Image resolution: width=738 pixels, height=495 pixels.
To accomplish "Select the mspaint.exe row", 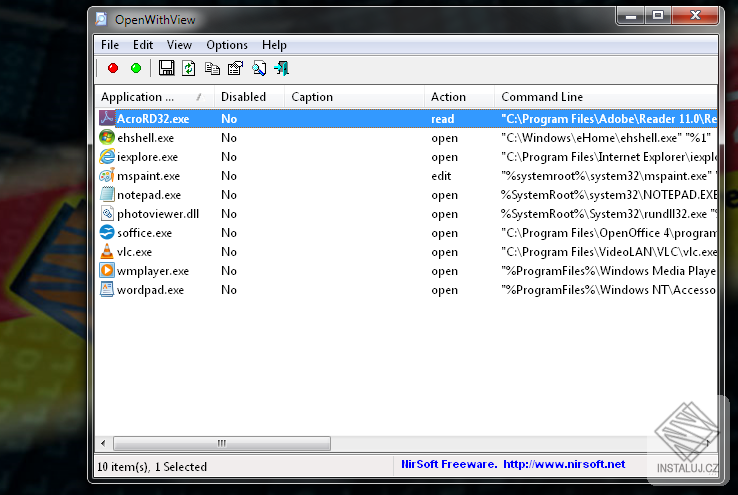I will (406, 176).
